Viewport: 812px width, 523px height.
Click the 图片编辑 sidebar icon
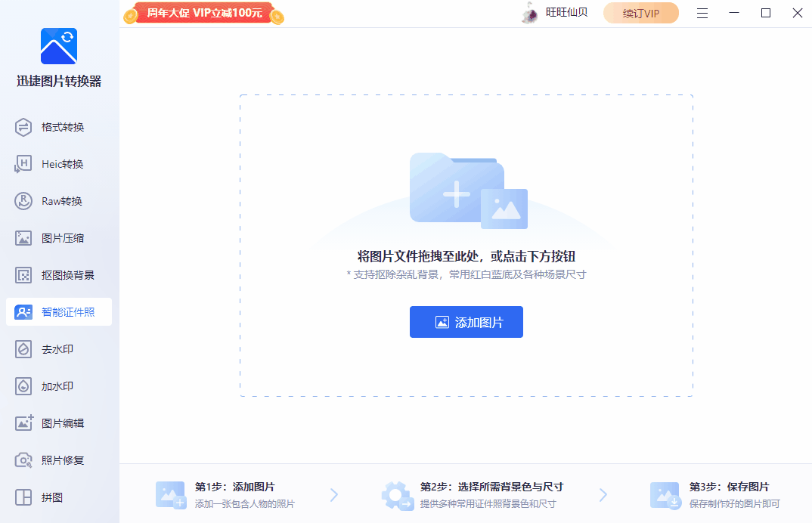24,422
